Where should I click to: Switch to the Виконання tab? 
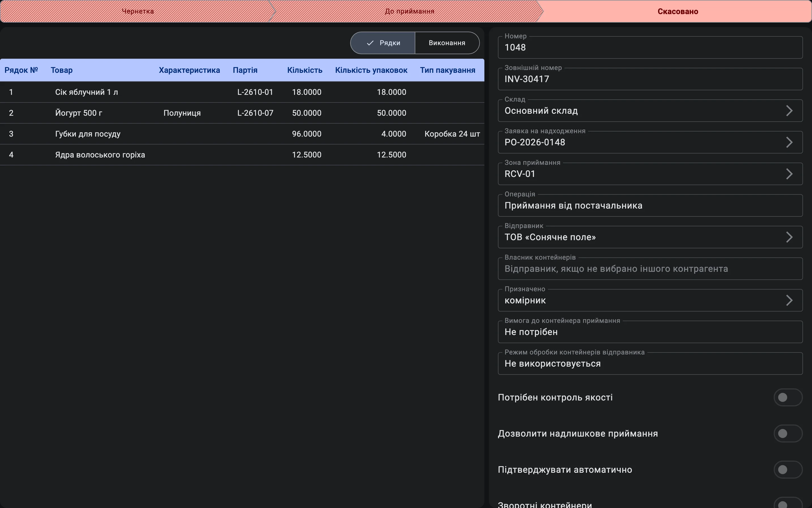point(447,43)
